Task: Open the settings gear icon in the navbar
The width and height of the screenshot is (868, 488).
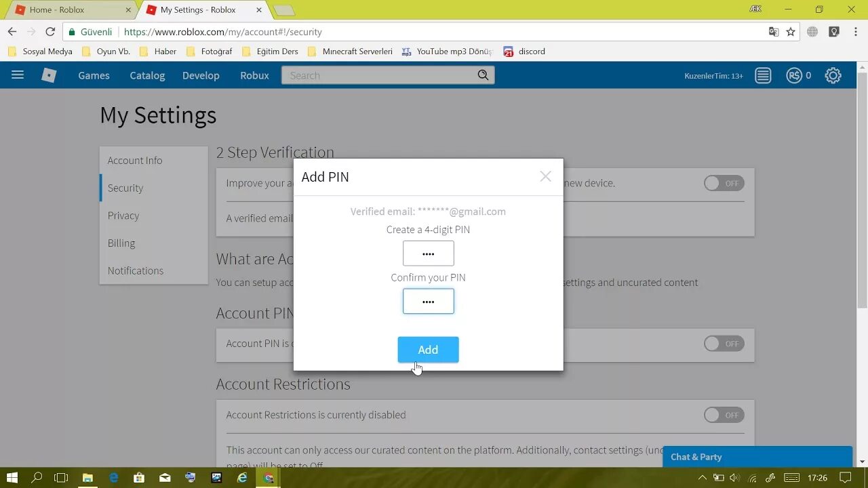Action: pyautogui.click(x=833, y=75)
